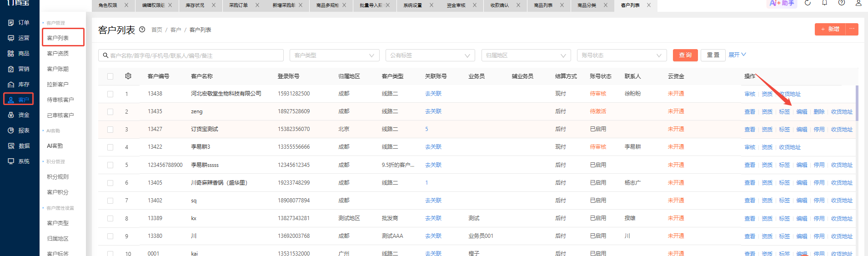Click 删除 for customer zeng
The height and width of the screenshot is (256, 868).
[x=819, y=112]
